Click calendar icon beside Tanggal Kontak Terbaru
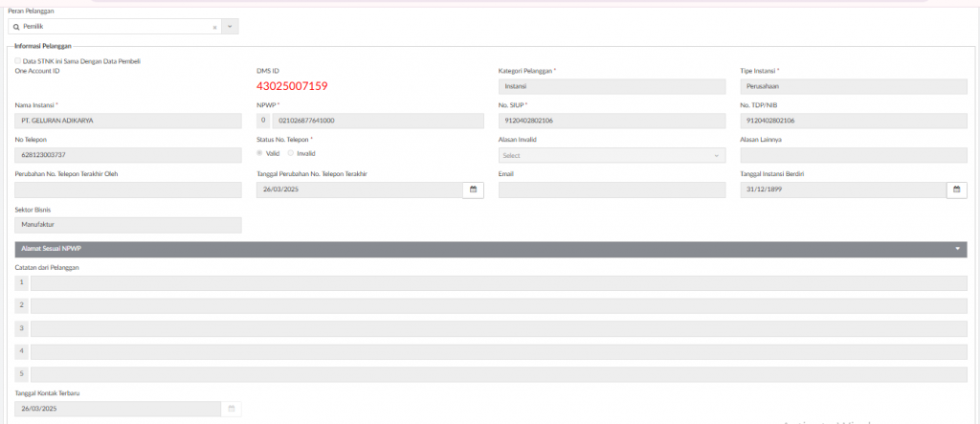This screenshot has width=980, height=424. [x=231, y=409]
